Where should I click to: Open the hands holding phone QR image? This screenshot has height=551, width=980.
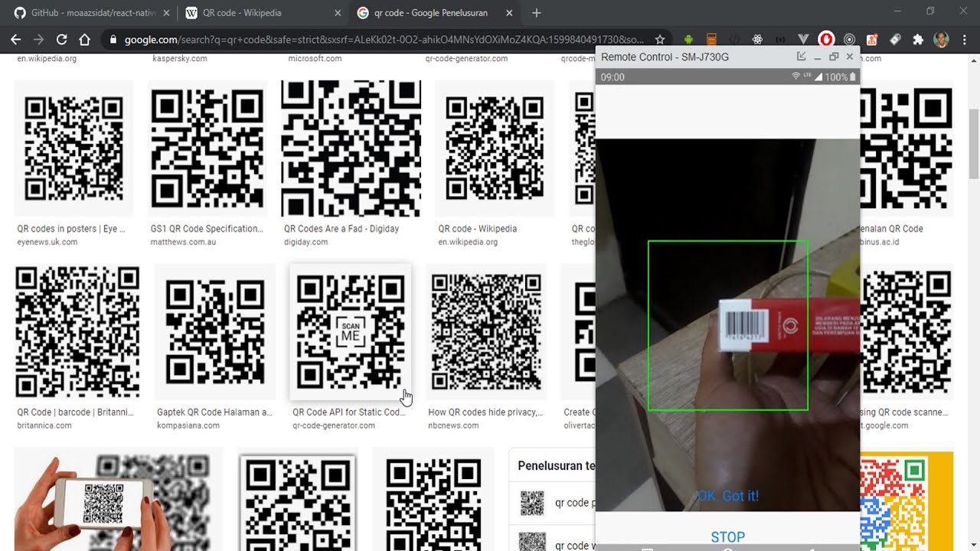coord(119,499)
